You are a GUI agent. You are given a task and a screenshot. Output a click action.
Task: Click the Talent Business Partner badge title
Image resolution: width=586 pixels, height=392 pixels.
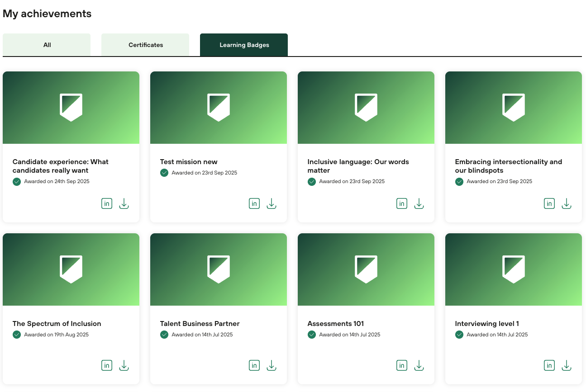pos(200,324)
